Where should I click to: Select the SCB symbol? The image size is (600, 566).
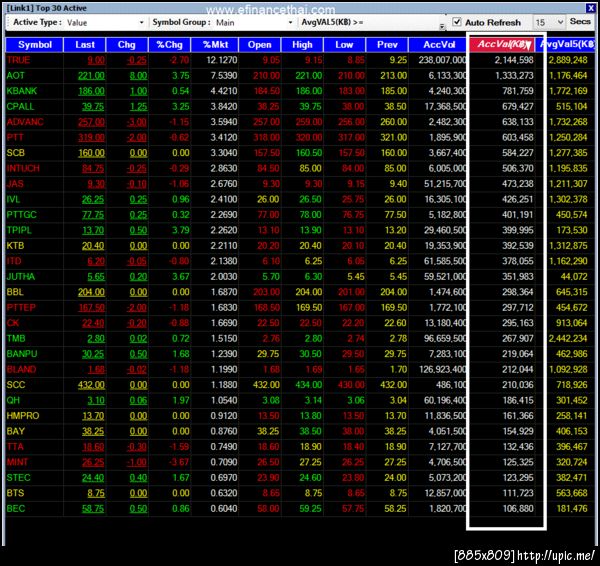tap(16, 153)
